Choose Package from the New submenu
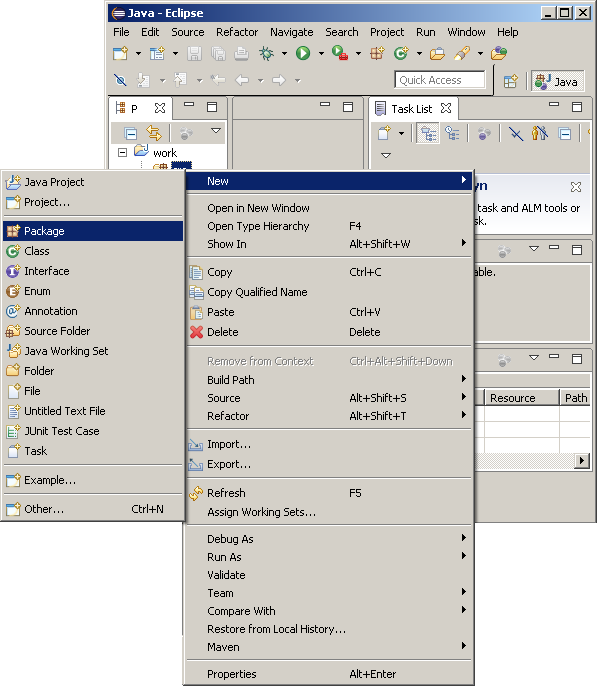 click(93, 231)
